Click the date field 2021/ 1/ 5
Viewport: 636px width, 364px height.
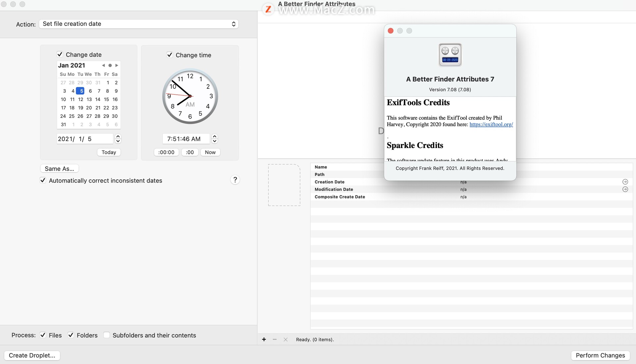click(85, 139)
